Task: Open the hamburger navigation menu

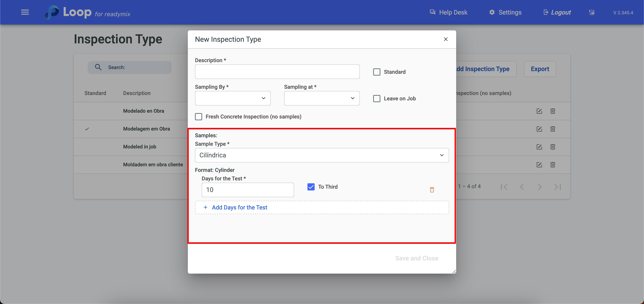Action: click(25, 12)
